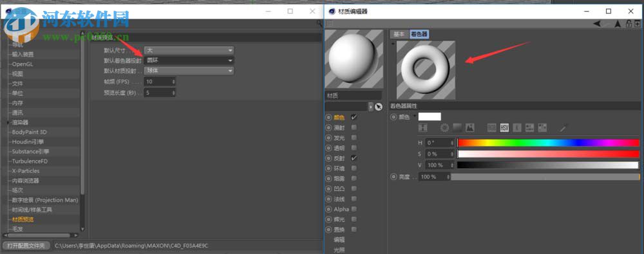
Task: Click the back arrow in Material Editor
Action: coord(597,24)
